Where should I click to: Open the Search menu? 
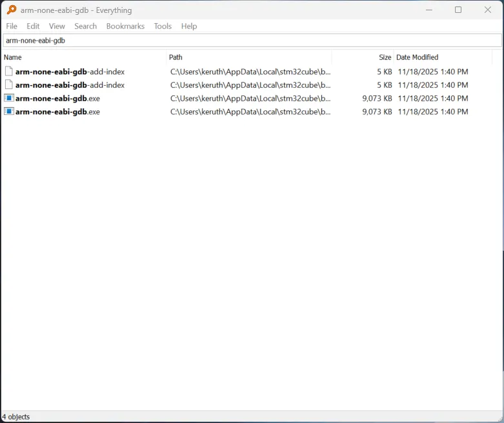(x=85, y=26)
